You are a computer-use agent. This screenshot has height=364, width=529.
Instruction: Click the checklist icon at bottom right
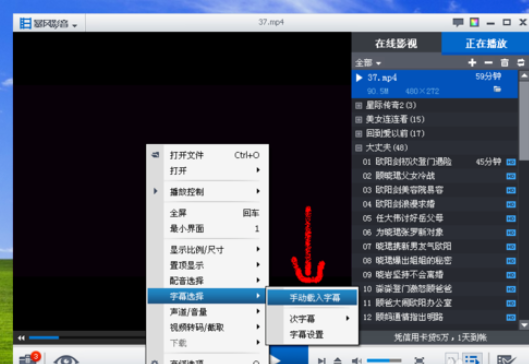pyautogui.click(x=507, y=359)
